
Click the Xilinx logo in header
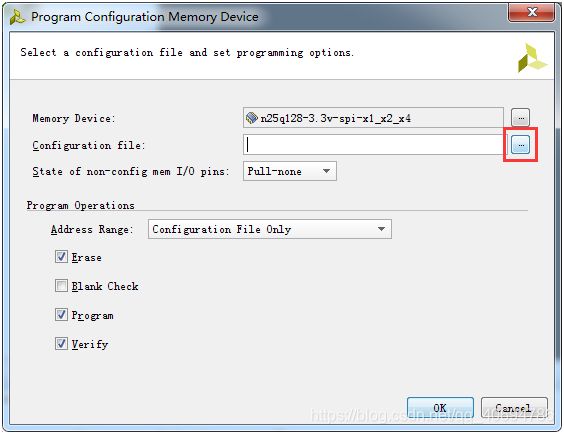tap(531, 58)
